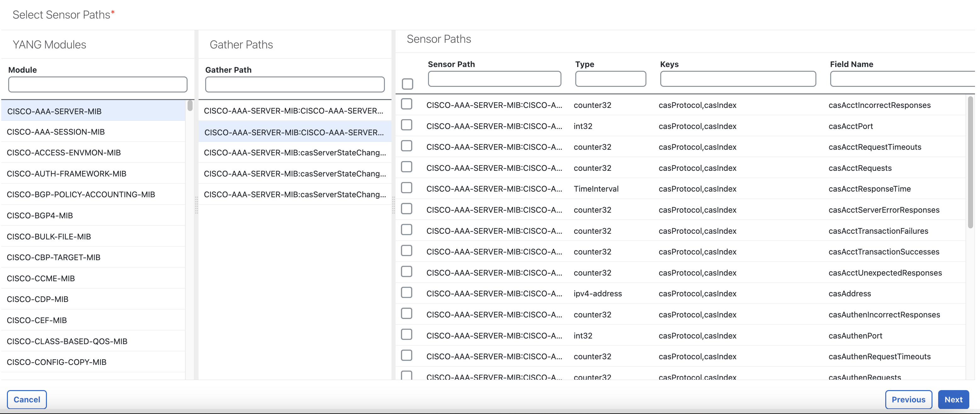The image size is (980, 414).
Task: Select the CISCO-ACCESS-ENVMON-MIB module
Action: click(93, 153)
